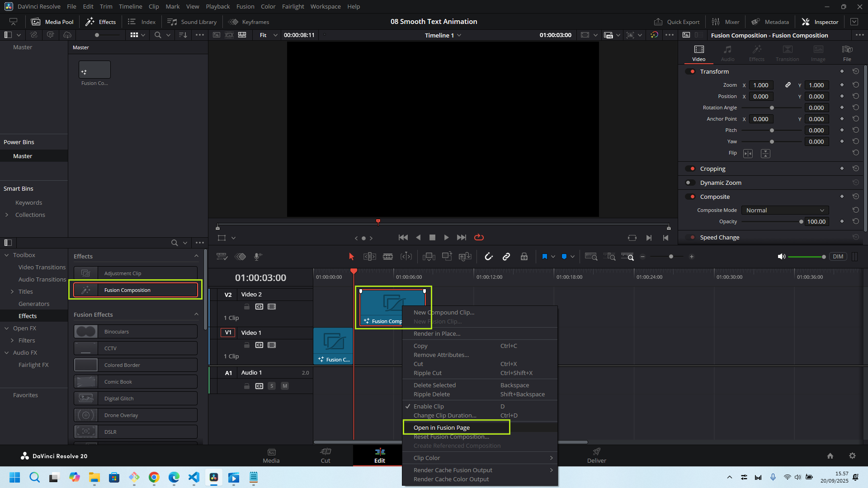The height and width of the screenshot is (488, 868).
Task: Toggle the Dynamic Zoom enable switch
Action: [x=690, y=183]
